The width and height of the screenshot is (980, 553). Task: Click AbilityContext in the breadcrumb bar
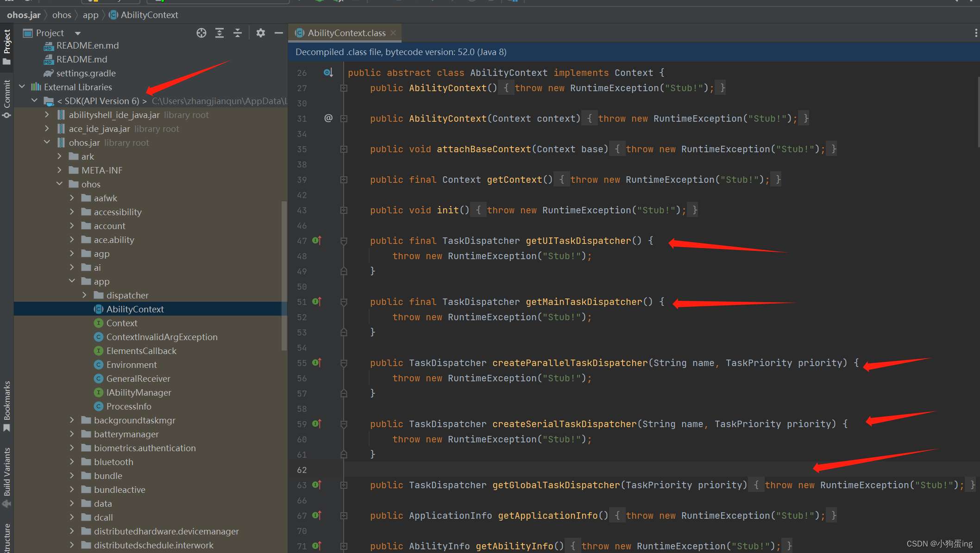coord(144,15)
